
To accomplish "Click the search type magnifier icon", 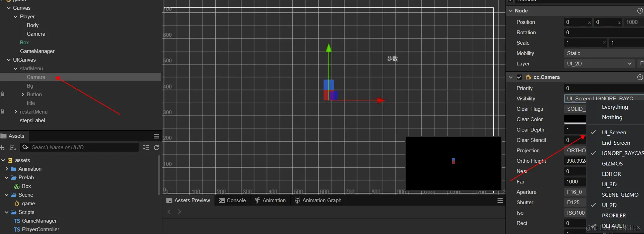I will click(x=25, y=147).
